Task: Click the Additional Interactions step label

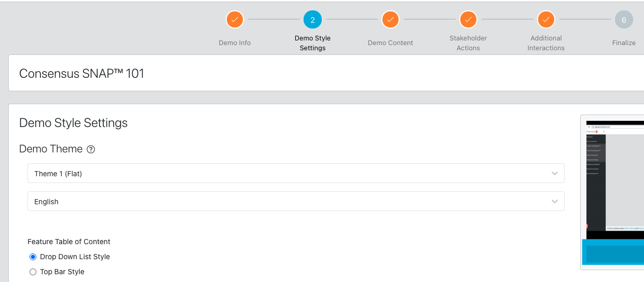Action: pyautogui.click(x=546, y=43)
